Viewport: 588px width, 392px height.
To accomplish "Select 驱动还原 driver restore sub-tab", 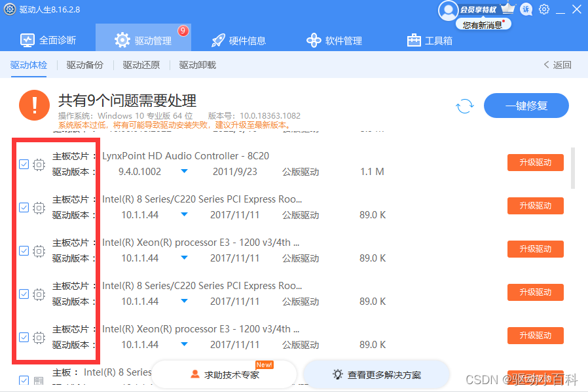I will tap(141, 65).
